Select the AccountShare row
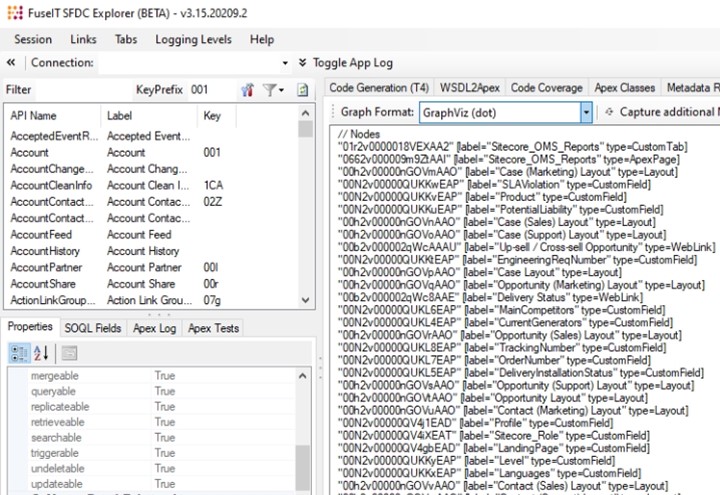This screenshot has height=495, width=720. 152,284
